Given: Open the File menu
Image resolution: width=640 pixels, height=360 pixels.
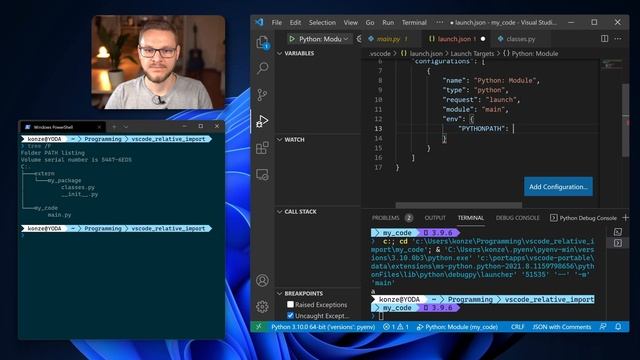Looking at the screenshot, I should (277, 22).
